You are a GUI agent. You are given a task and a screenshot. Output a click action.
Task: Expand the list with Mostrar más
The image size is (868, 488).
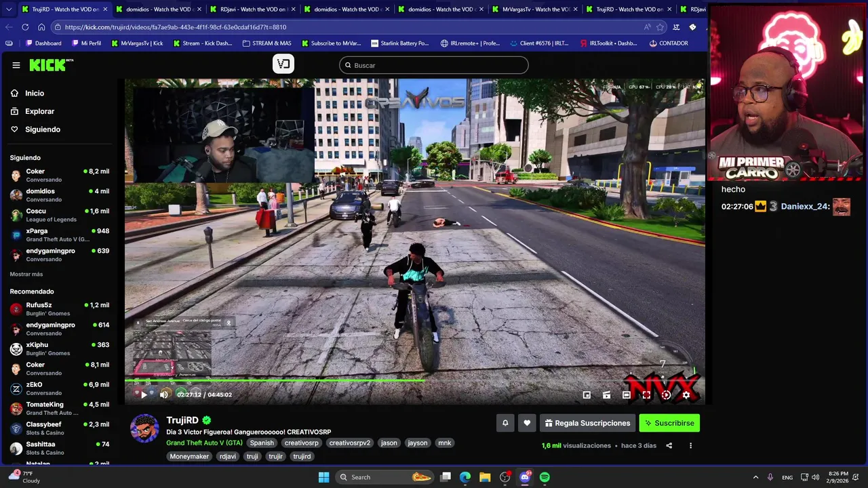[26, 274]
